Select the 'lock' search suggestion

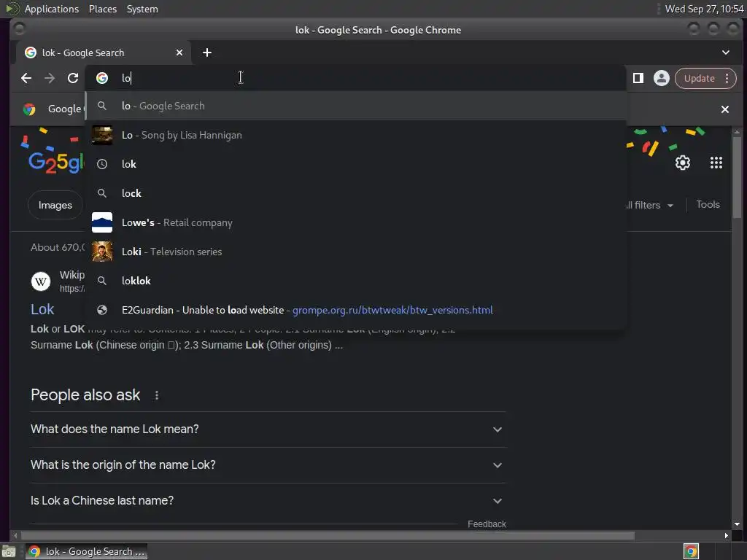click(x=356, y=193)
